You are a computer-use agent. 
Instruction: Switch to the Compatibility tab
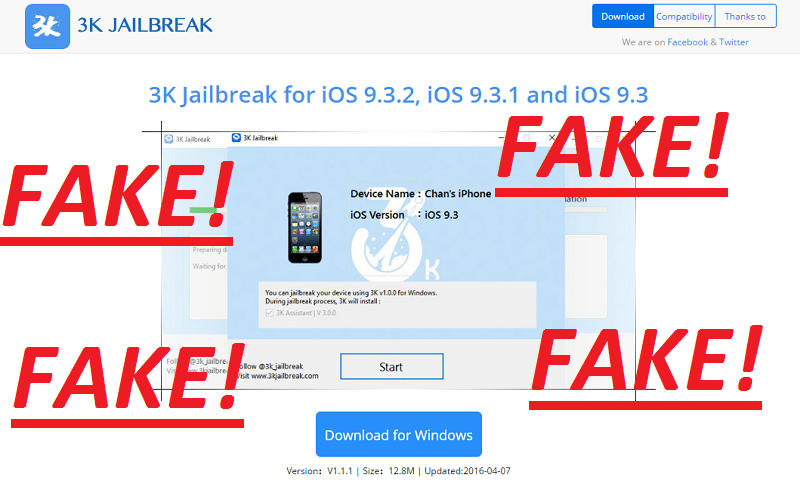(x=684, y=16)
